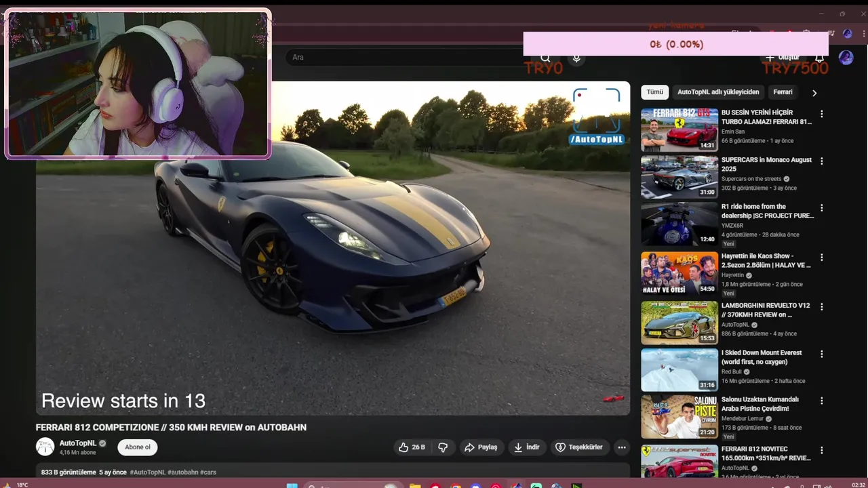Download the video with İndir button
This screenshot has height=488, width=868.
[527, 447]
